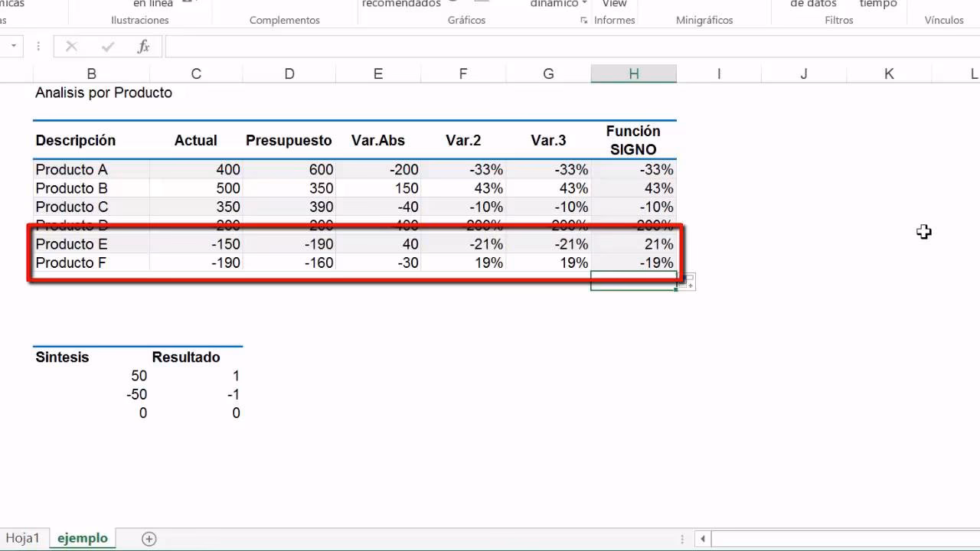This screenshot has height=551, width=980.
Task: Expand the Name Box dropdown arrow
Action: pos(14,47)
